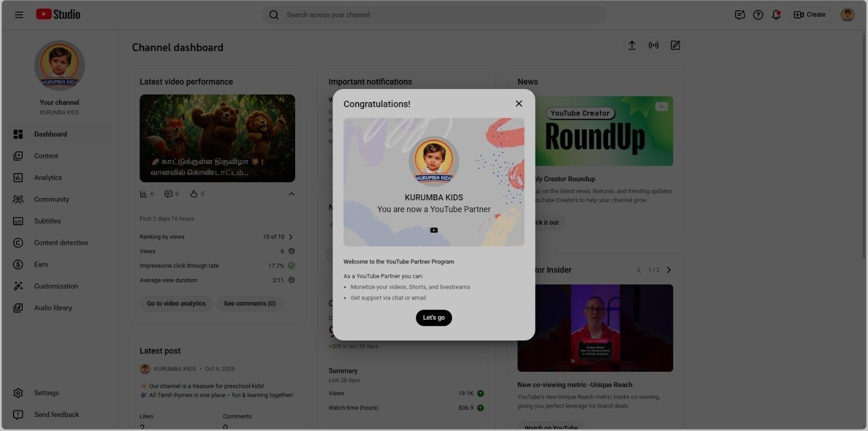Click the create post pencil icon
This screenshot has height=431, width=868.
click(675, 46)
